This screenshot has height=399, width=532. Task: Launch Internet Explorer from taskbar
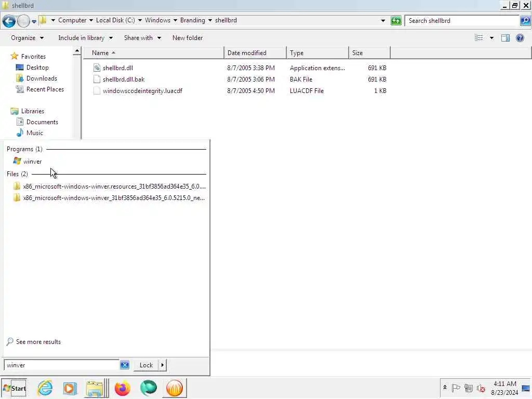pos(45,388)
